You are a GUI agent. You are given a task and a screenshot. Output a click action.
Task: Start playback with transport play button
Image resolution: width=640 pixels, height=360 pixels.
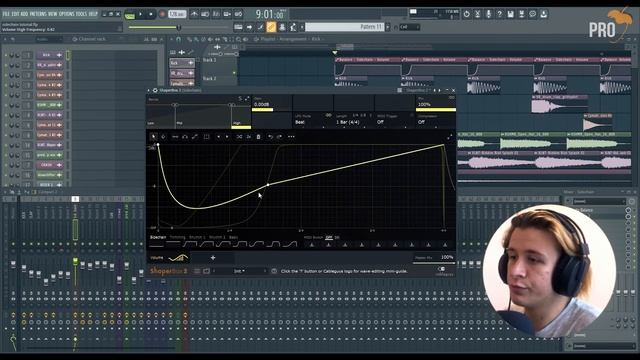(141, 14)
